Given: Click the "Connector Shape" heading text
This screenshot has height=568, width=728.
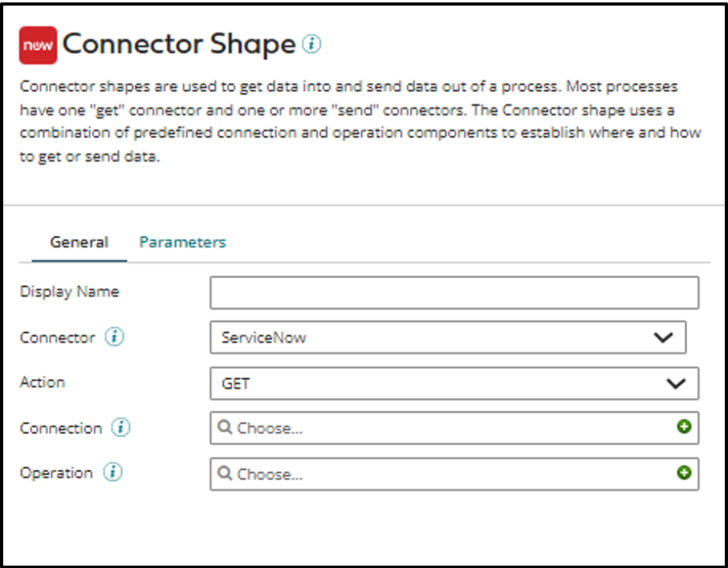Looking at the screenshot, I should point(180,45).
